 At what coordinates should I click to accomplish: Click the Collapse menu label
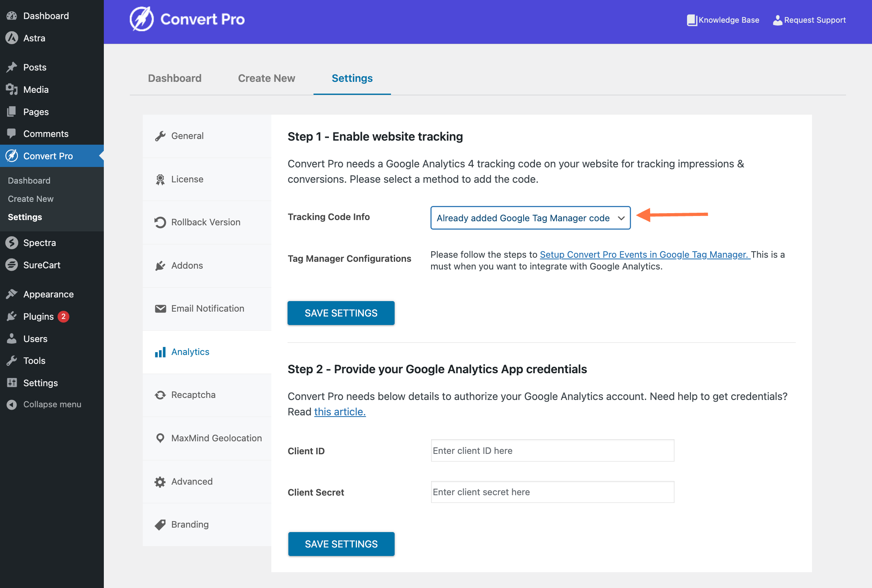52,404
